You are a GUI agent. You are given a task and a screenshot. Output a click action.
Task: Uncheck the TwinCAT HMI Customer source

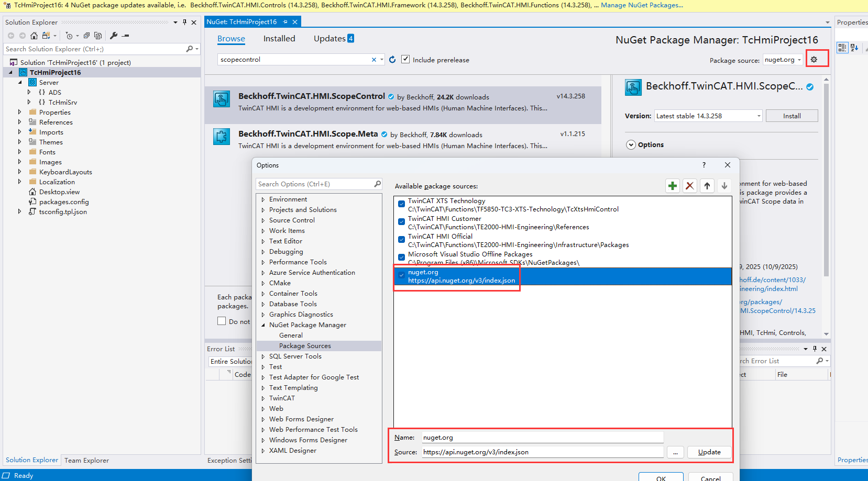click(x=401, y=222)
